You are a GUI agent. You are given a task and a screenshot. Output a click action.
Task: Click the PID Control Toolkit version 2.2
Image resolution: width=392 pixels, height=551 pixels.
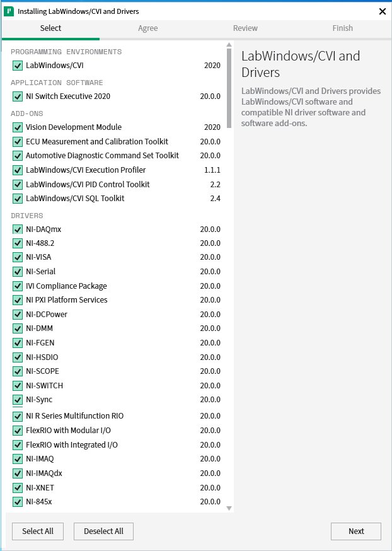[216, 185]
